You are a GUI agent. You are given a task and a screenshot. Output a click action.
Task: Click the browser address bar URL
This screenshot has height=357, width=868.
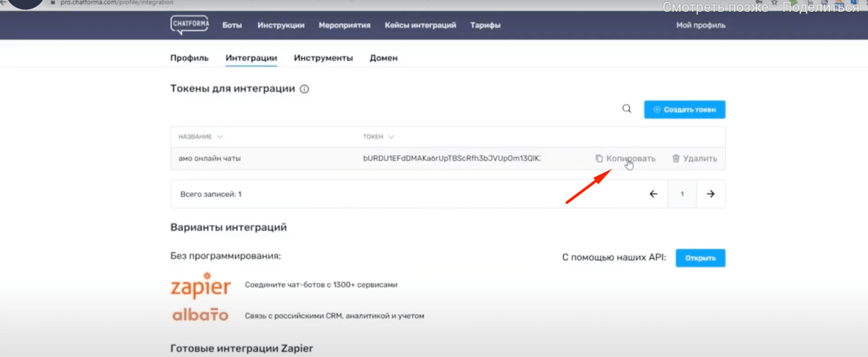(x=117, y=3)
